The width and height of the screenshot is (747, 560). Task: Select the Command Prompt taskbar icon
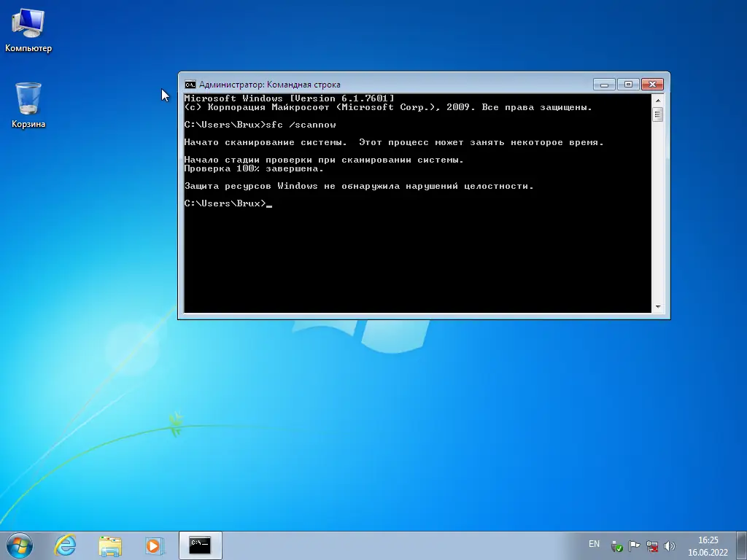point(200,545)
